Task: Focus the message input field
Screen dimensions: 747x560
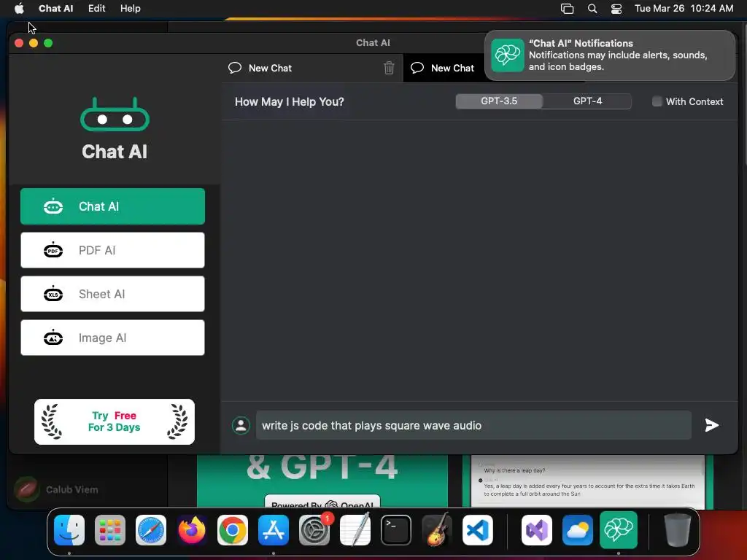Action: (473, 425)
